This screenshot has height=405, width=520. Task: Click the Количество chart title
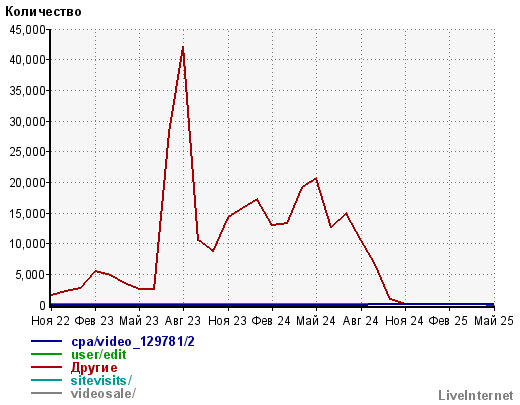(43, 12)
